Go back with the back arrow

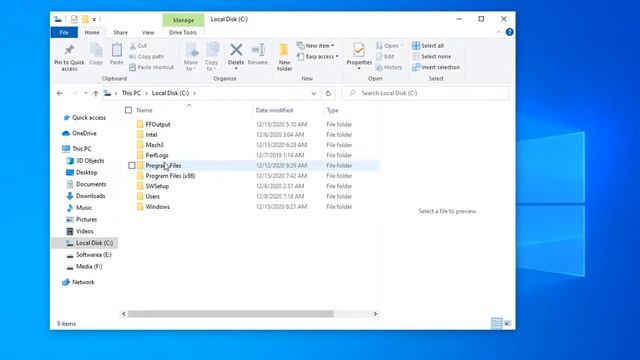60,93
